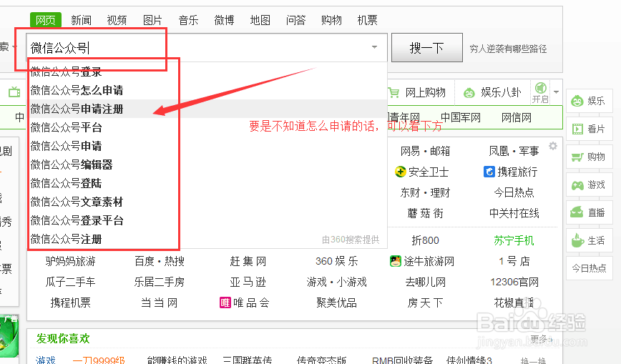The image size is (621, 364).
Task: Open the 驴妈妈旅游 link
Action: 71,261
